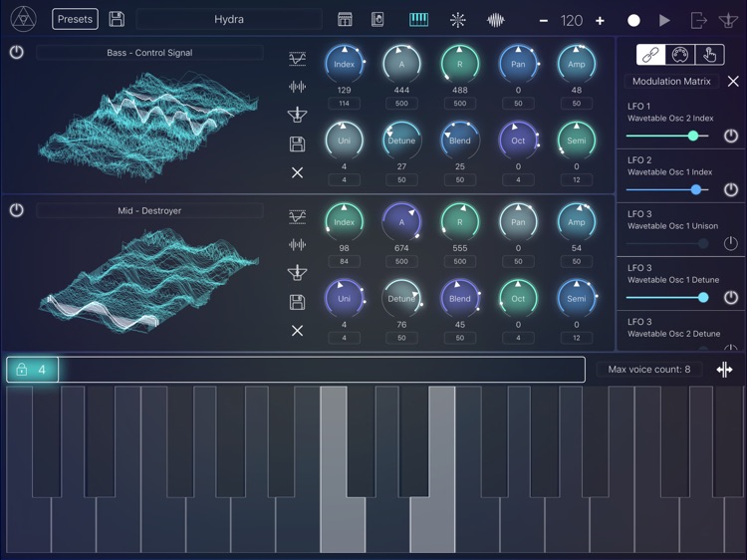Enable LFO 3 Osc 1 Unison modulation power

(731, 243)
